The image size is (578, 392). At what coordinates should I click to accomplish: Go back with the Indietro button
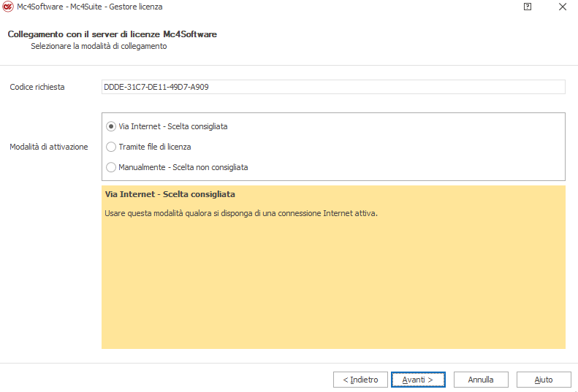click(x=360, y=380)
